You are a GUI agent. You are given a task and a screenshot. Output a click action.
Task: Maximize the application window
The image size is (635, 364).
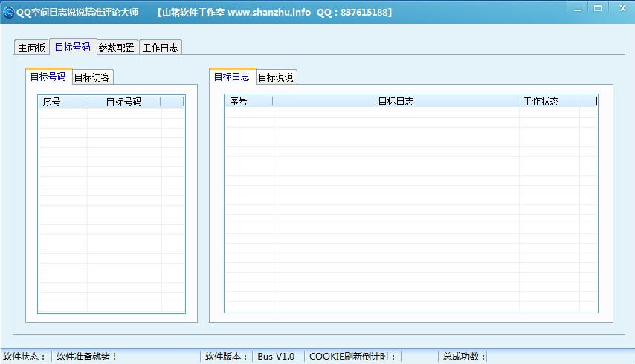click(x=597, y=7)
